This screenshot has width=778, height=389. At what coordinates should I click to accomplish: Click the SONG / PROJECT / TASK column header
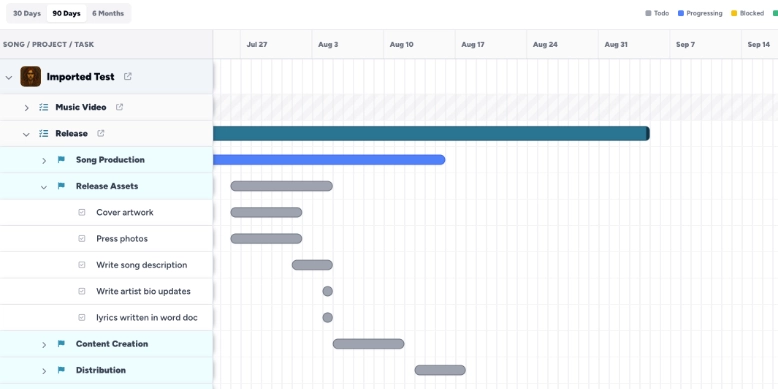(49, 45)
